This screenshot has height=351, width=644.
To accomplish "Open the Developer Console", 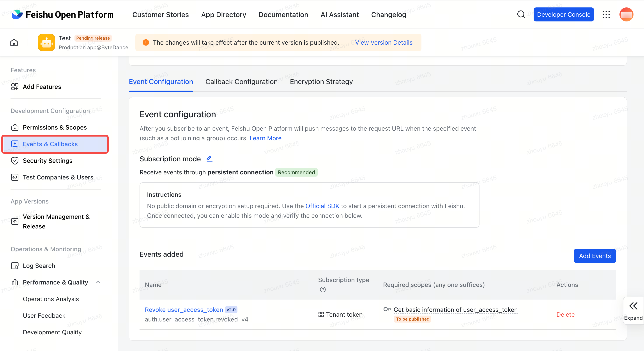I will [563, 14].
